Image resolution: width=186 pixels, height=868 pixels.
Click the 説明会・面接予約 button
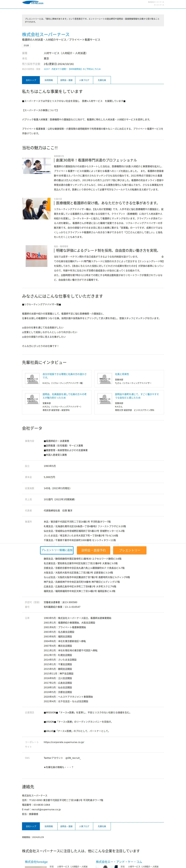93,550
